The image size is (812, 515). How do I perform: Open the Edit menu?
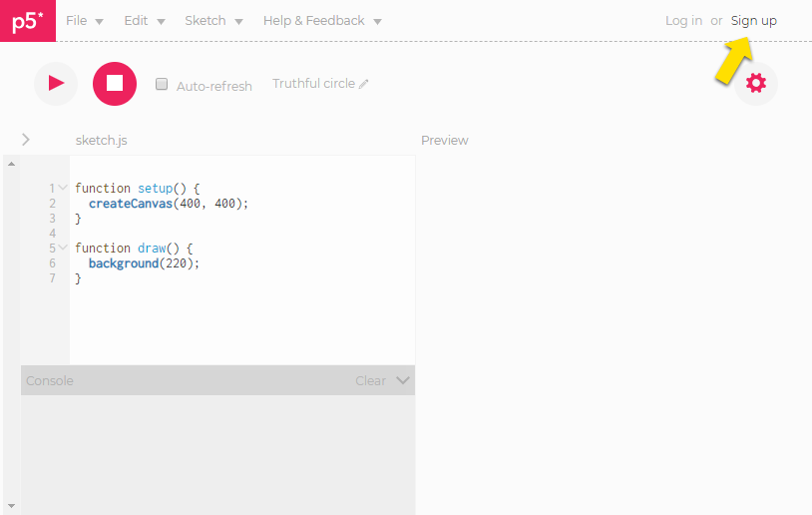point(145,21)
